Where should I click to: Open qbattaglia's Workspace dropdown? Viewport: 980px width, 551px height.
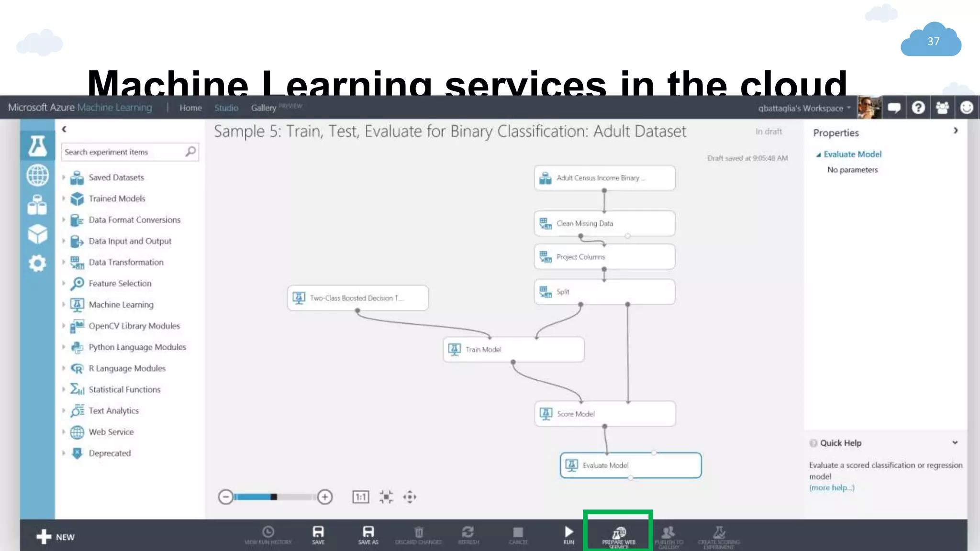point(804,108)
